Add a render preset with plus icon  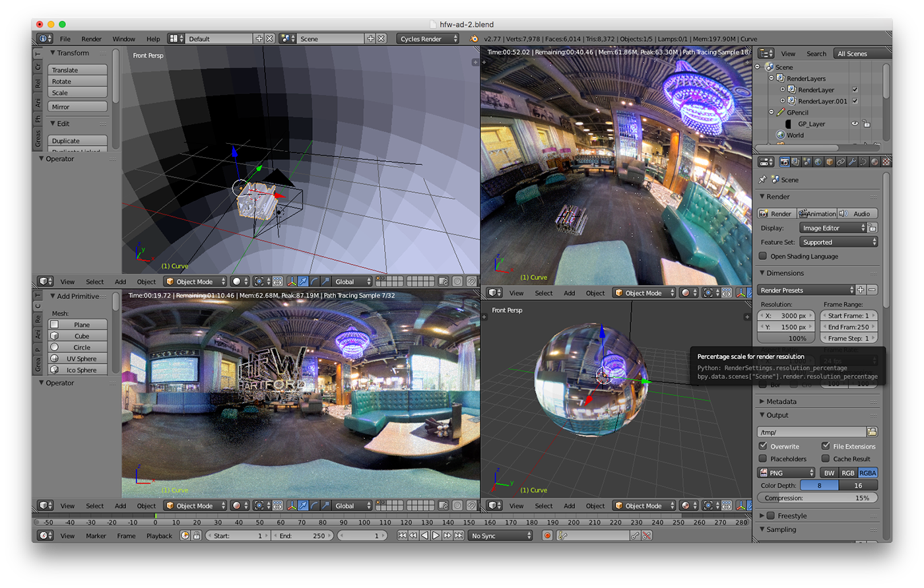pyautogui.click(x=861, y=290)
